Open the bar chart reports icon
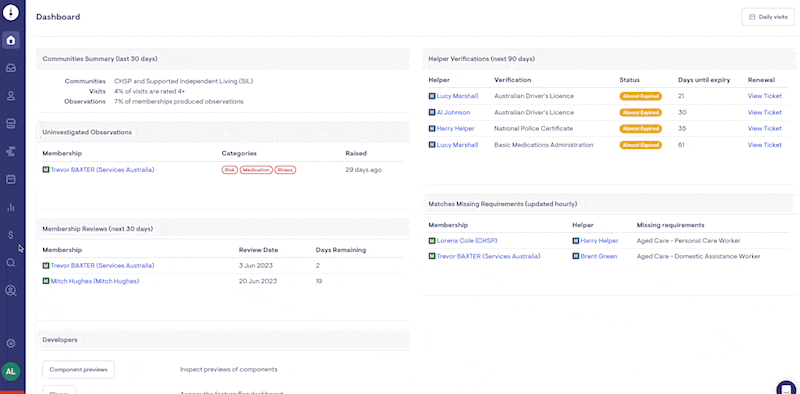 pos(11,207)
